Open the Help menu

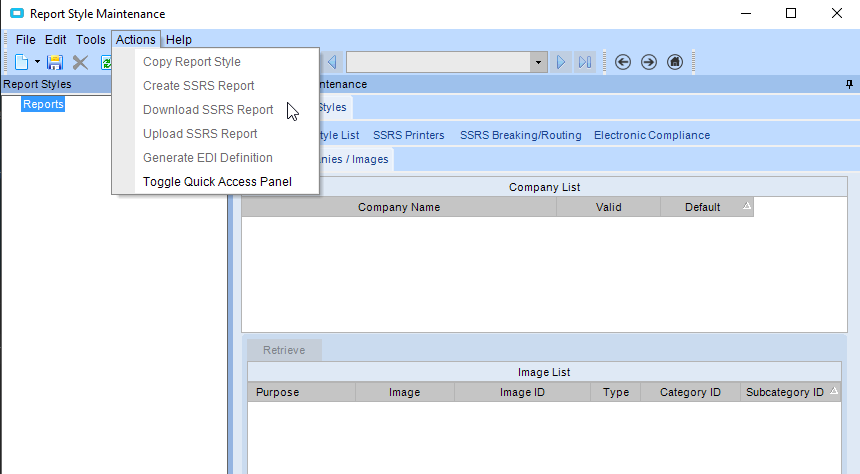[179, 40]
